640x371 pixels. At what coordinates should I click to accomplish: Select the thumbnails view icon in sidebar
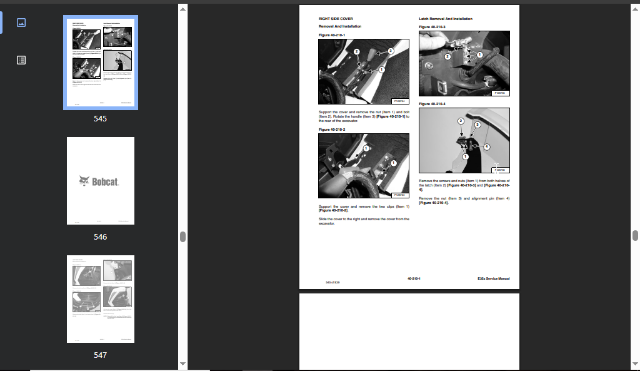pyautogui.click(x=21, y=22)
